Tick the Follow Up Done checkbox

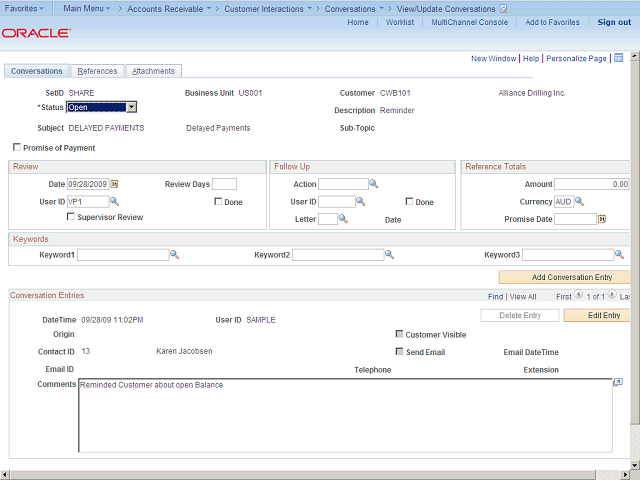(410, 202)
